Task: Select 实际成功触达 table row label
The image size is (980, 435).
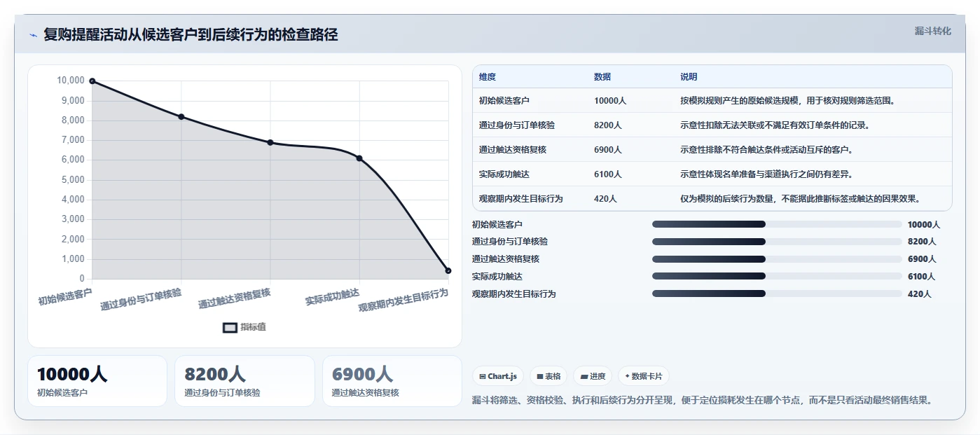Action: (504, 174)
